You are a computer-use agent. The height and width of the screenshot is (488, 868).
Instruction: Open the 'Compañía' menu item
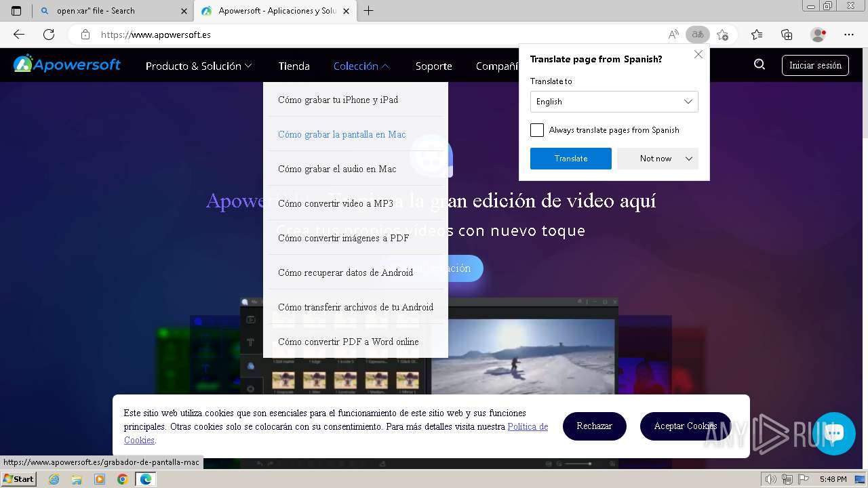coord(497,66)
